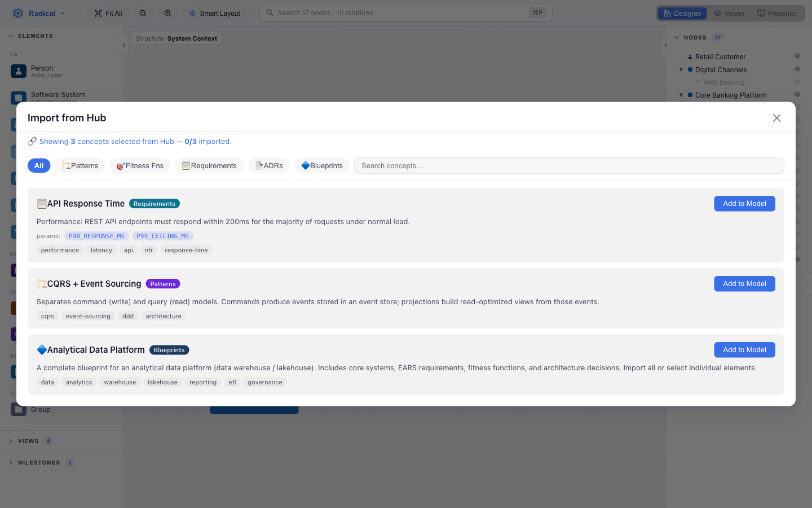The height and width of the screenshot is (508, 812).
Task: Switch to Viewer mode
Action: tap(729, 13)
